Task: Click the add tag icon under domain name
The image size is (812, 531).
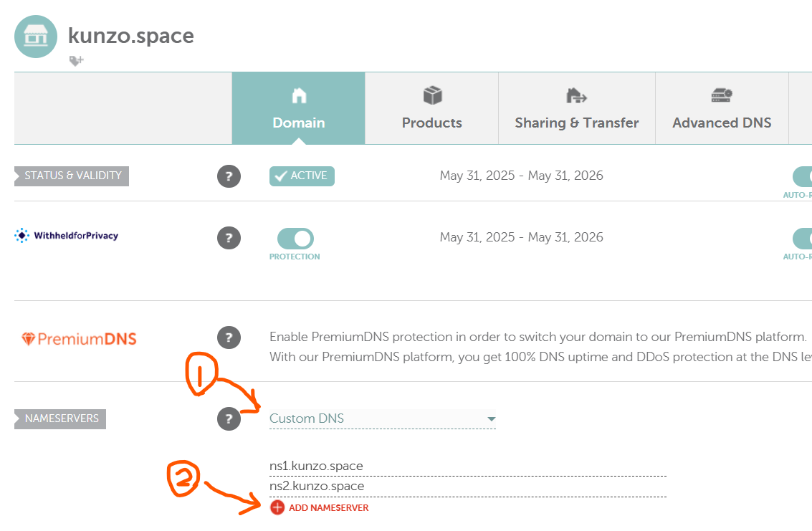Action: coord(76,61)
